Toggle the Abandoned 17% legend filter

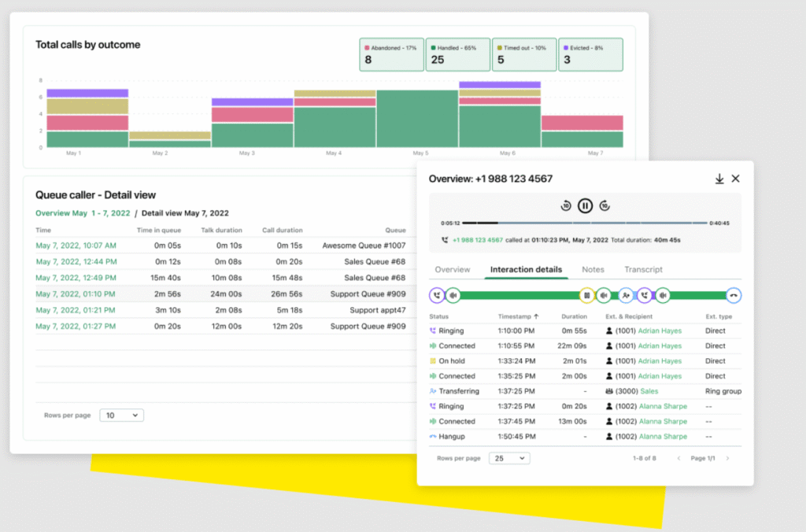click(392, 54)
